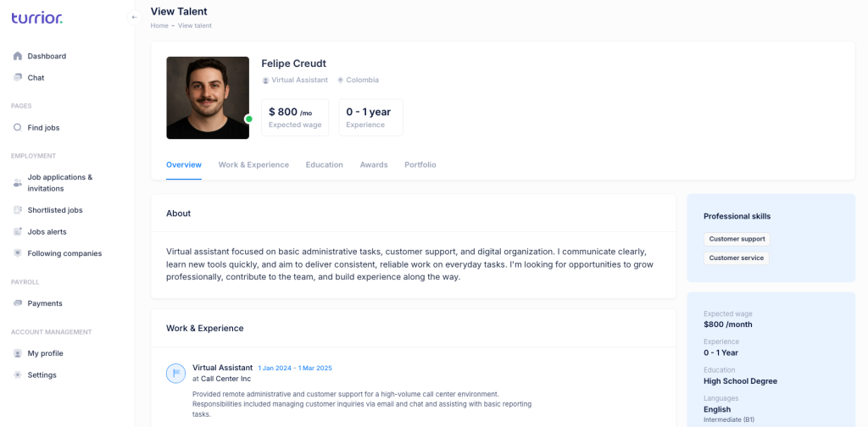
Task: Click the Find jobs search icon
Action: 17,127
